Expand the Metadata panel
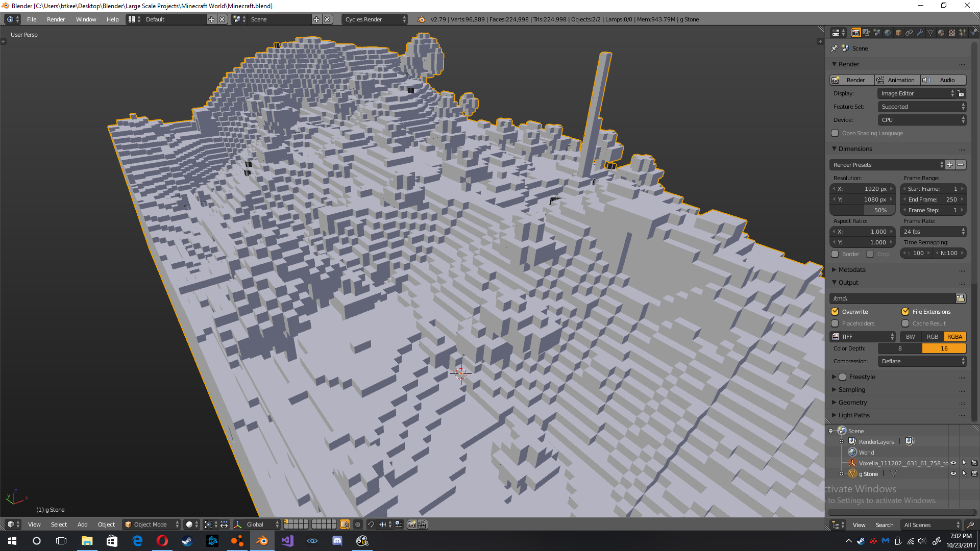 tap(851, 270)
